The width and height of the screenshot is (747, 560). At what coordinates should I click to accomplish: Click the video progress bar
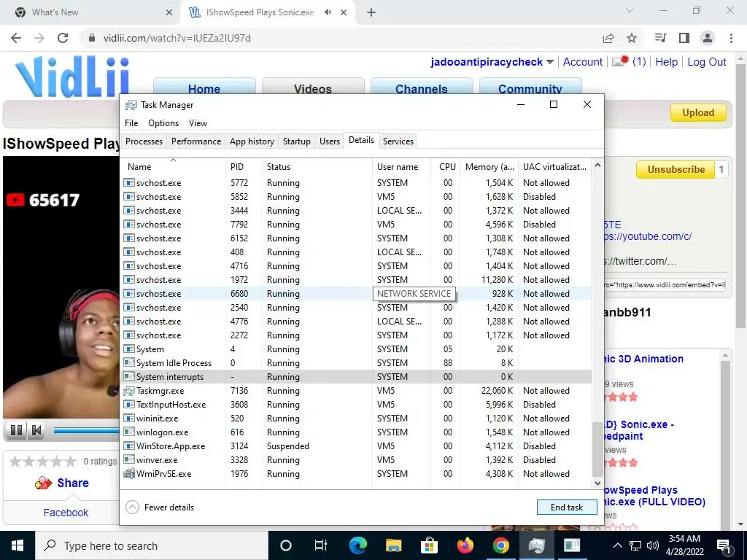pos(86,430)
